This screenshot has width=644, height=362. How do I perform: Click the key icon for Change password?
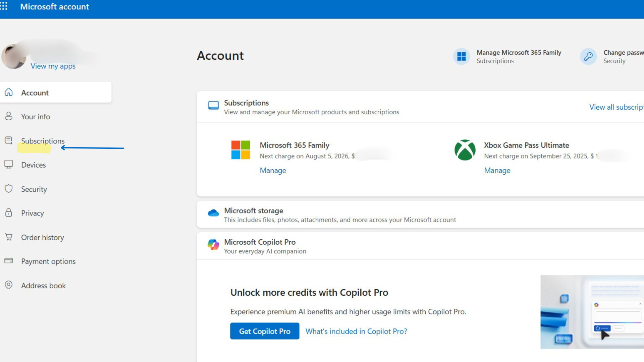pyautogui.click(x=588, y=56)
